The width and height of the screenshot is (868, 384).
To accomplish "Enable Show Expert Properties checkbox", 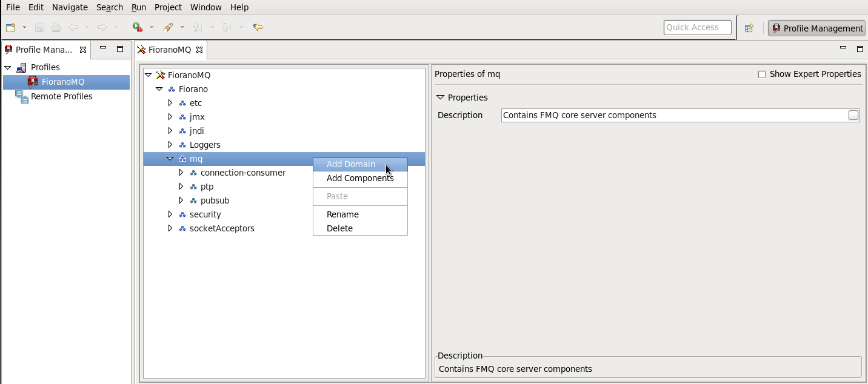I will pyautogui.click(x=762, y=74).
